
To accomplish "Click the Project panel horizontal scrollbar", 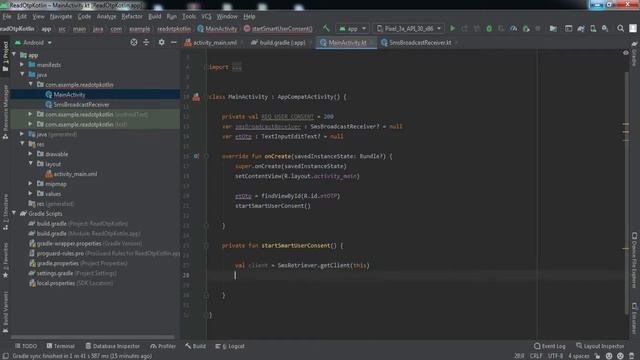I will click(x=93, y=337).
